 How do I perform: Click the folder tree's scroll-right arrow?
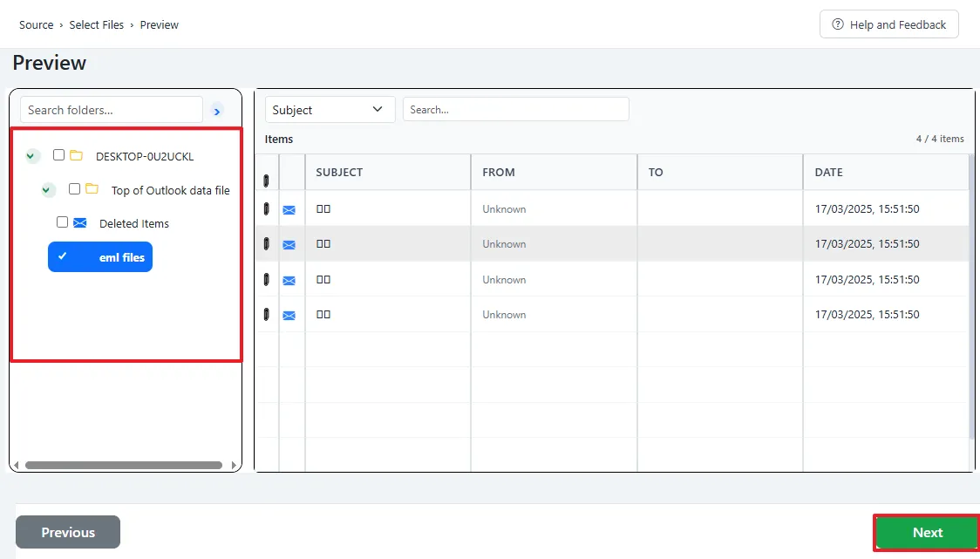(234, 465)
